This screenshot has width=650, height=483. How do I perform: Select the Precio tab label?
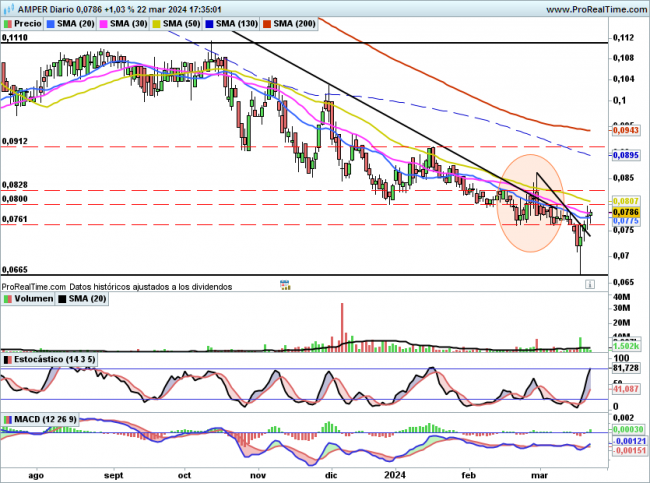point(28,22)
